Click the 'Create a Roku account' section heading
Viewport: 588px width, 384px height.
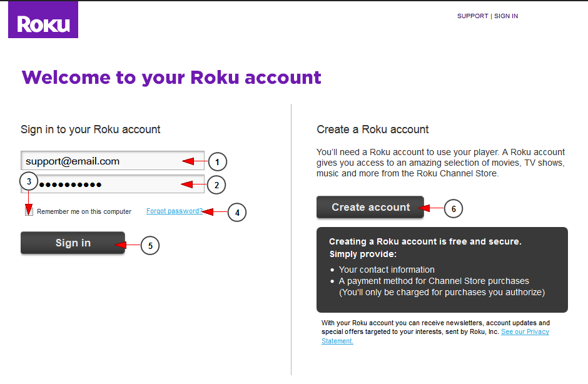pos(373,129)
